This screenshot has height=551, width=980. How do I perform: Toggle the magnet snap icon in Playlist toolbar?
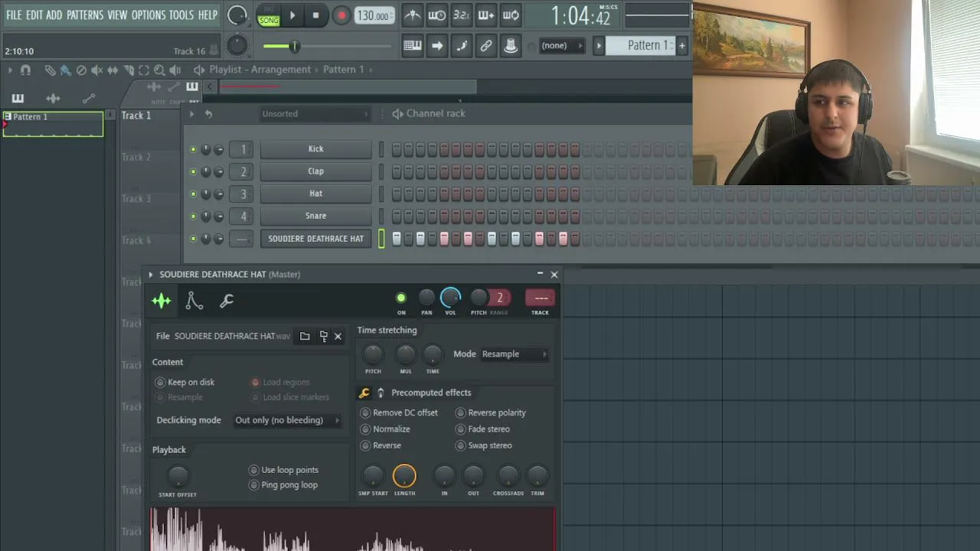tap(25, 70)
